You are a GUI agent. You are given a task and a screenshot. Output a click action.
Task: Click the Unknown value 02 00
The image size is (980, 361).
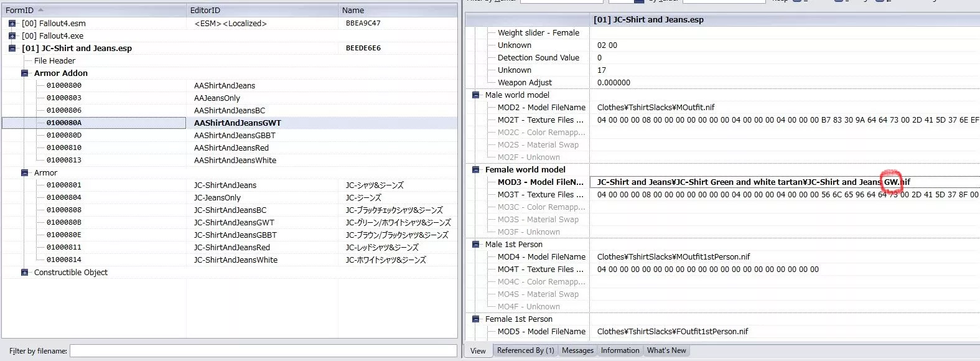click(607, 45)
